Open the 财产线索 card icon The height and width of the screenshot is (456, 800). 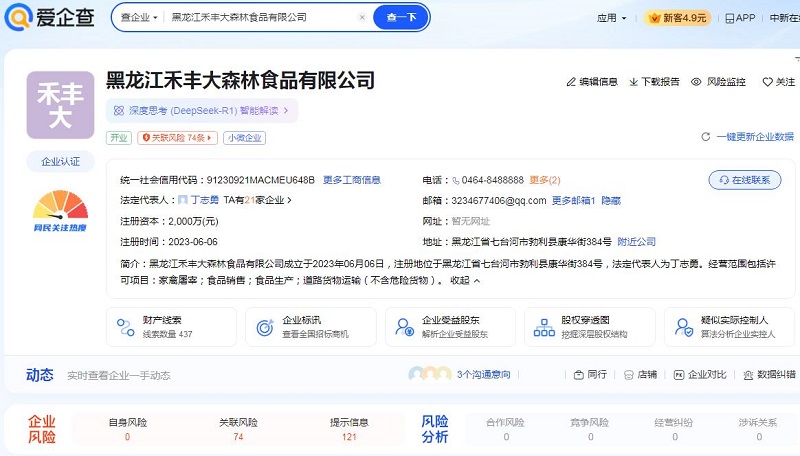point(126,327)
